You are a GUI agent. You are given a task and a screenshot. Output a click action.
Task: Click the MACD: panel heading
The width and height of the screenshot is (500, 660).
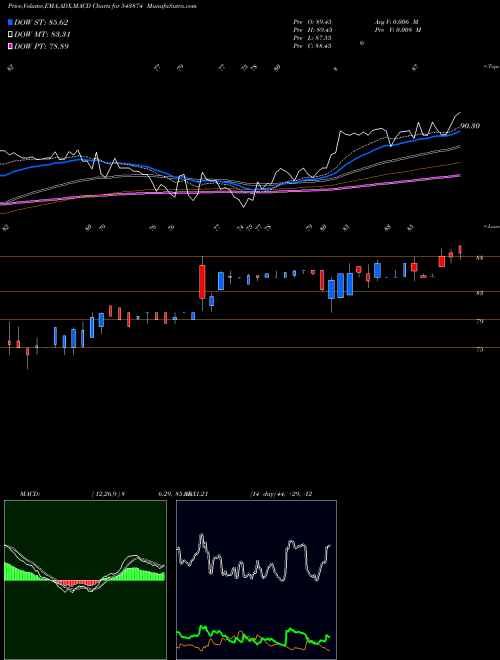click(30, 494)
